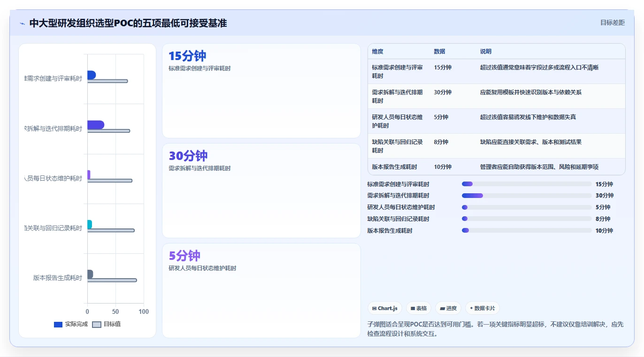Click the 100 axis tick label
Screen dimensions: 644x357
tap(144, 312)
